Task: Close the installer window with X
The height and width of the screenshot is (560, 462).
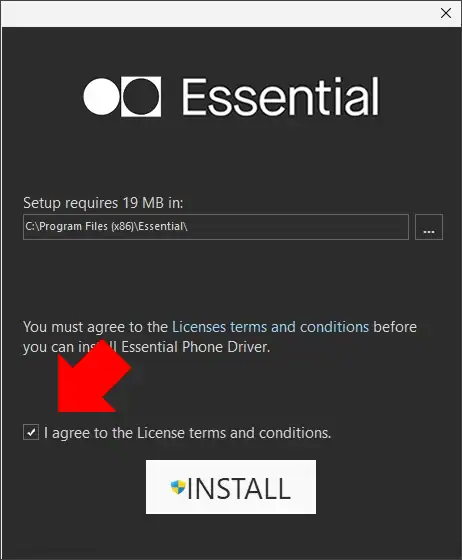Action: (x=446, y=13)
